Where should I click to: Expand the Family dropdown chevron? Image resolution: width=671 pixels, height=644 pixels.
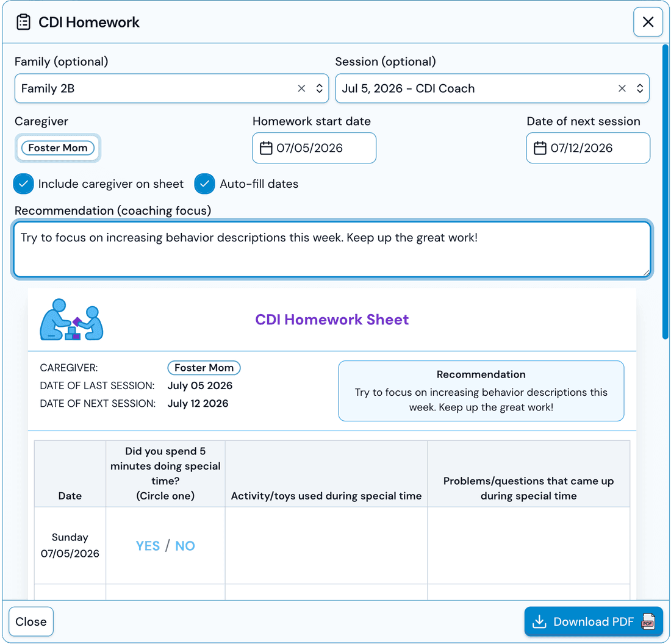point(319,88)
